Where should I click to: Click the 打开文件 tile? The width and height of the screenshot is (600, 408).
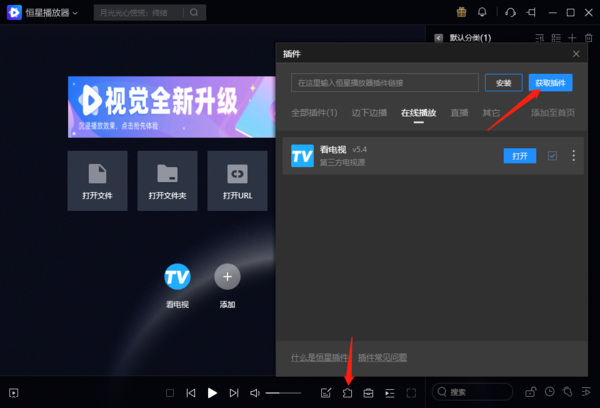pos(97,181)
